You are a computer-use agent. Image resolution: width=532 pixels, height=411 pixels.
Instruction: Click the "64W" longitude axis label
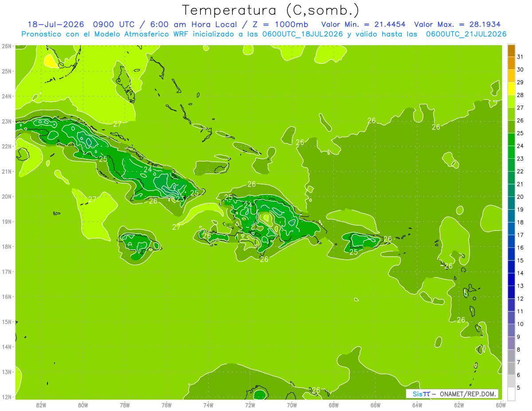417,405
